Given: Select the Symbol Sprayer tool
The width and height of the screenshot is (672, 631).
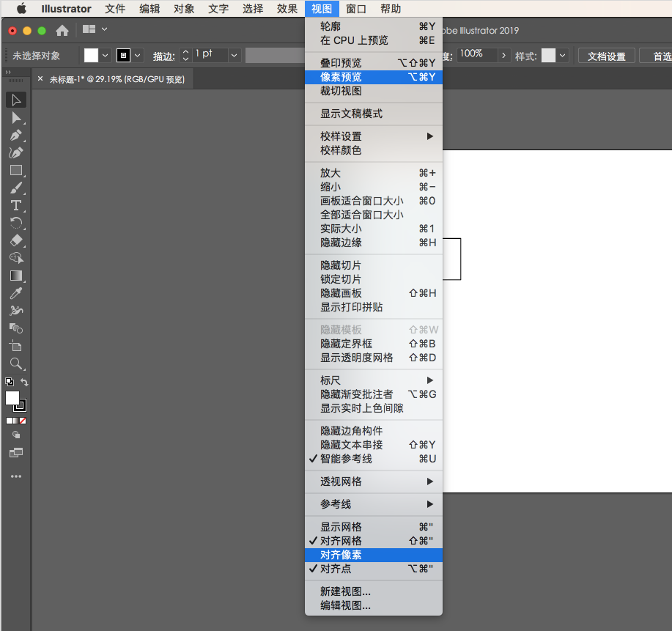Looking at the screenshot, I should tap(16, 311).
